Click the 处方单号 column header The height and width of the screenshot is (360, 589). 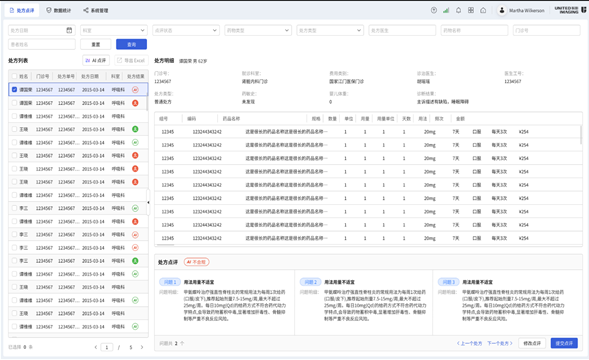(x=66, y=76)
